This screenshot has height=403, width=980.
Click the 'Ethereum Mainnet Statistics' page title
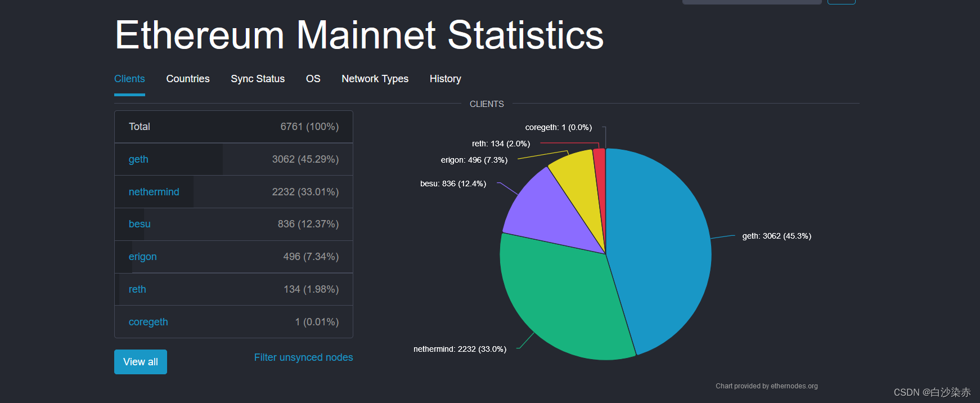359,35
